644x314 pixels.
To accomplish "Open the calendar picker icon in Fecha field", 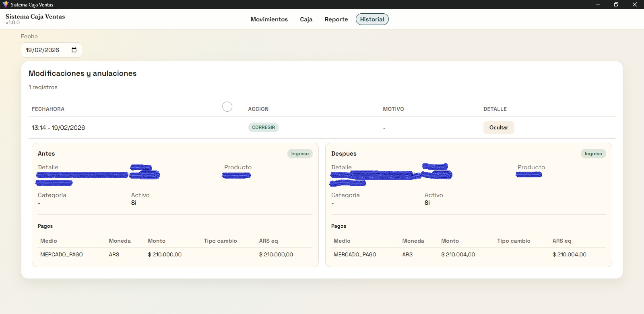I will 74,50.
